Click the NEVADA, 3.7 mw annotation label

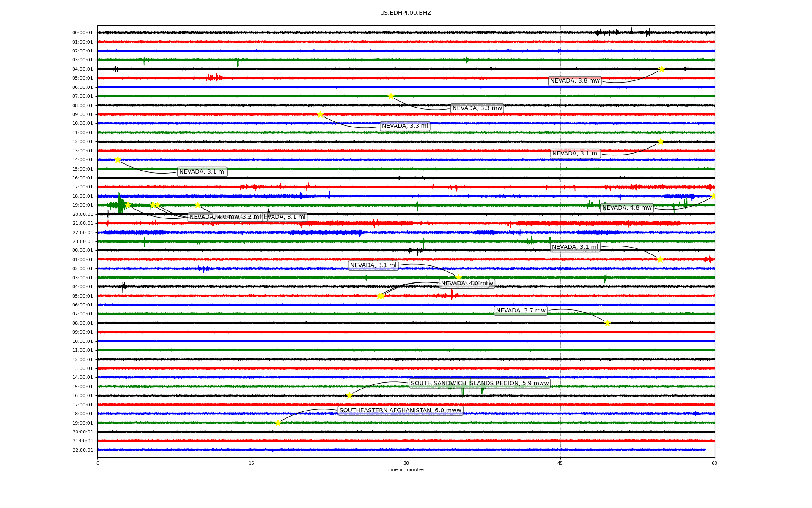(521, 311)
